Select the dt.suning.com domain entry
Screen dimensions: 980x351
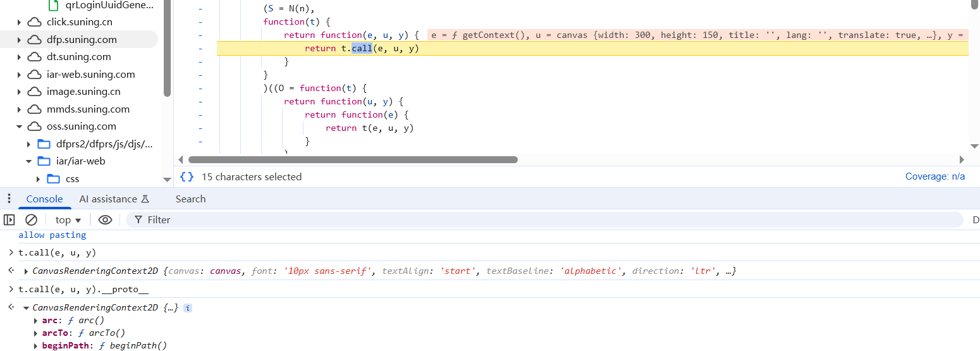tap(79, 57)
